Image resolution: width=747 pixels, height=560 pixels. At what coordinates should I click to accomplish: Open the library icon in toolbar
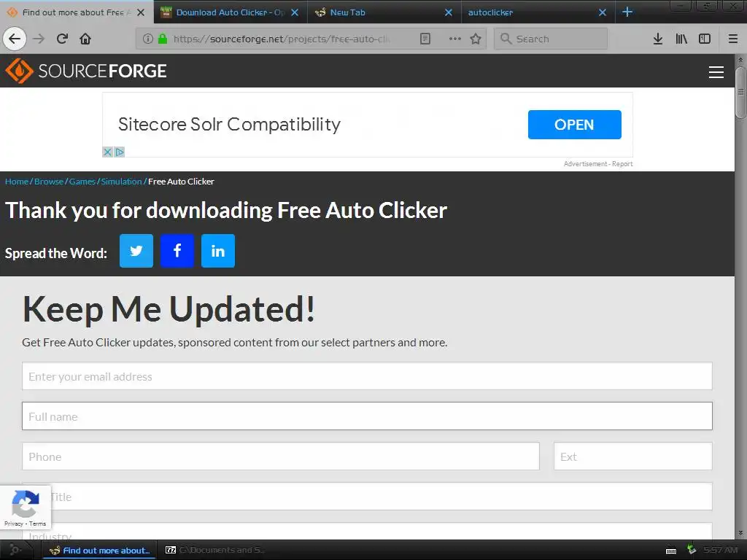click(x=681, y=39)
